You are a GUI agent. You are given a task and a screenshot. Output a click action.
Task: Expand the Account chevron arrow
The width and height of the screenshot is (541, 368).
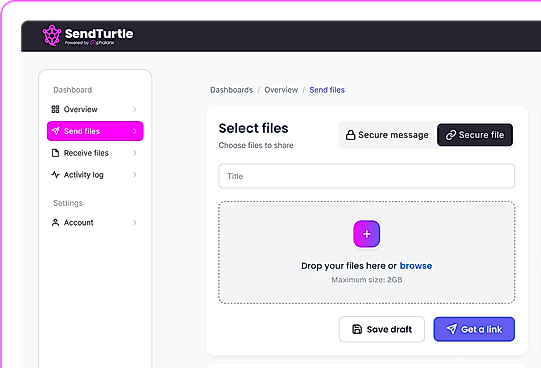pyautogui.click(x=135, y=222)
